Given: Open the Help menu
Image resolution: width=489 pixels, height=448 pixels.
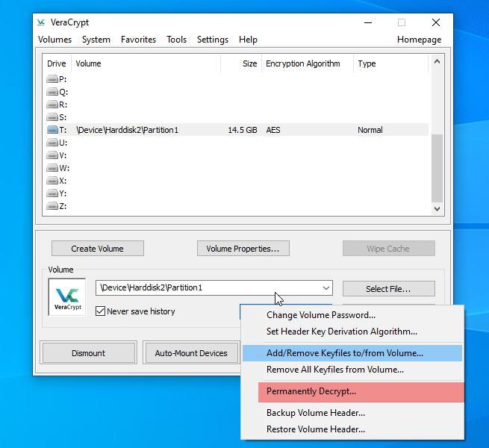Looking at the screenshot, I should (249, 40).
